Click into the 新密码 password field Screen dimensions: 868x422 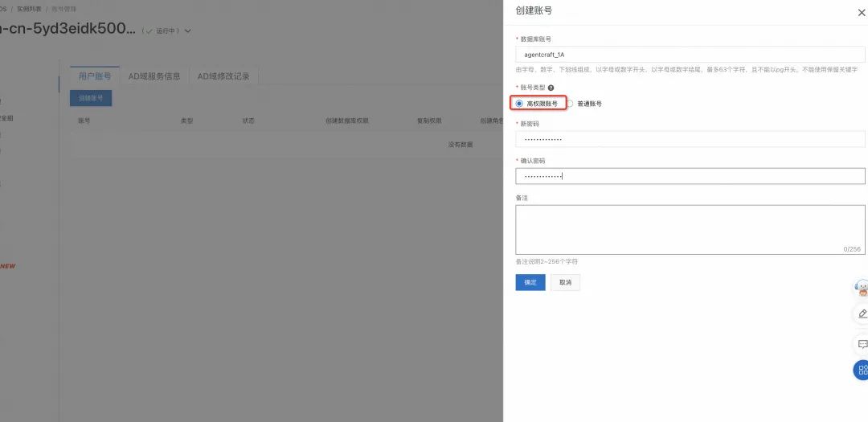[690, 140]
